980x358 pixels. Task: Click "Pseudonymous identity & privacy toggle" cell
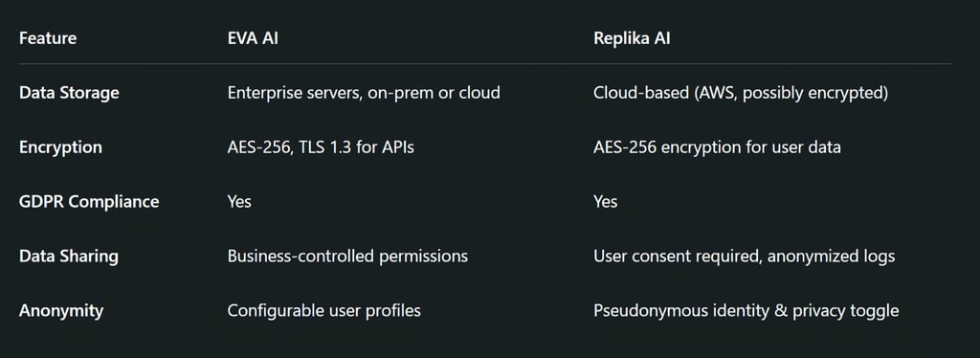pos(746,310)
